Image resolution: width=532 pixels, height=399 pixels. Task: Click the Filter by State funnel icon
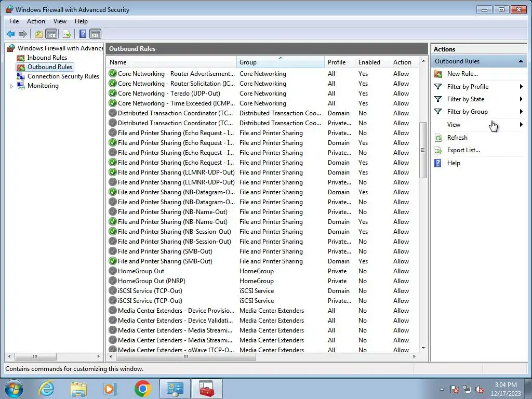(438, 99)
